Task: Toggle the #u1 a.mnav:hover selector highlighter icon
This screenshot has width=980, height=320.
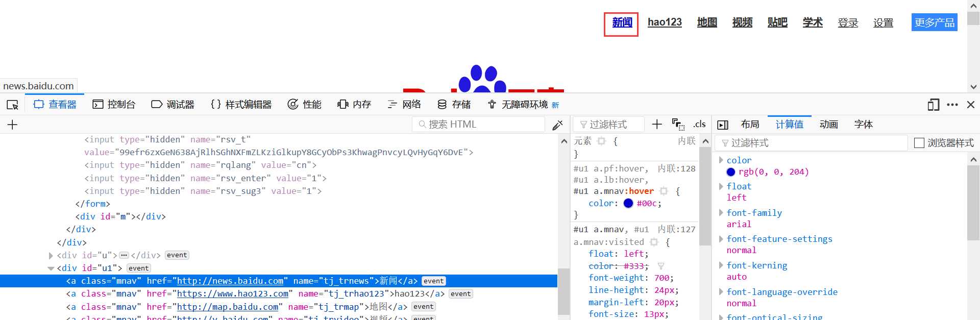Action: [664, 191]
